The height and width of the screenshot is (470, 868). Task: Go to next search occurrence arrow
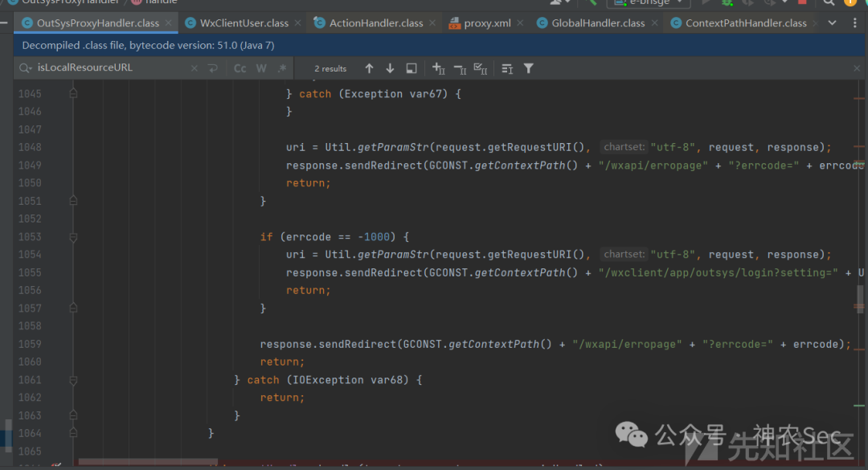coord(391,68)
